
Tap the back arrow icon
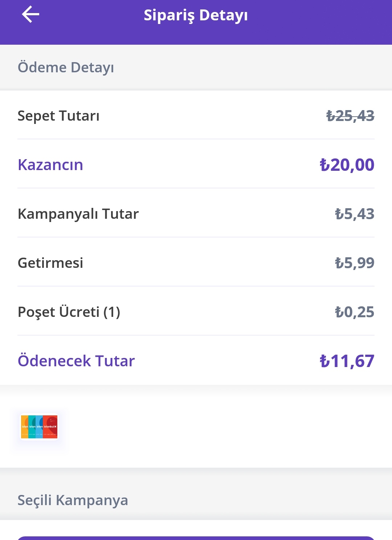(30, 15)
